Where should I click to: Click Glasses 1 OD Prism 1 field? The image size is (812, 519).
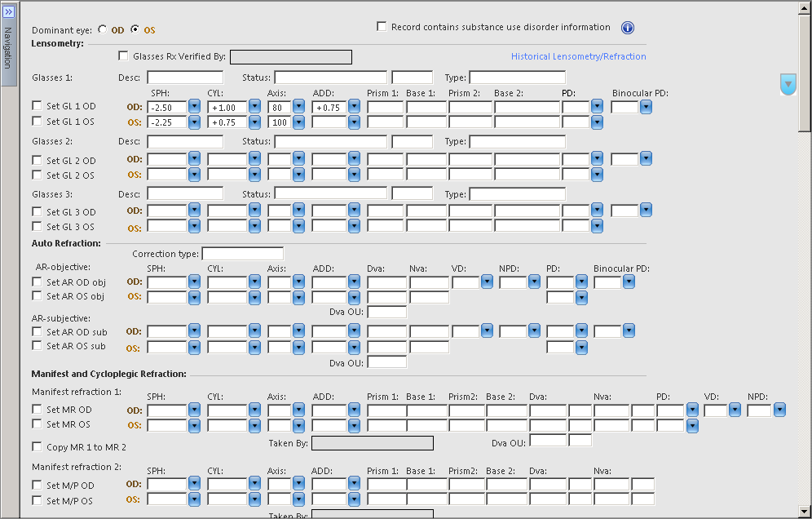point(386,108)
